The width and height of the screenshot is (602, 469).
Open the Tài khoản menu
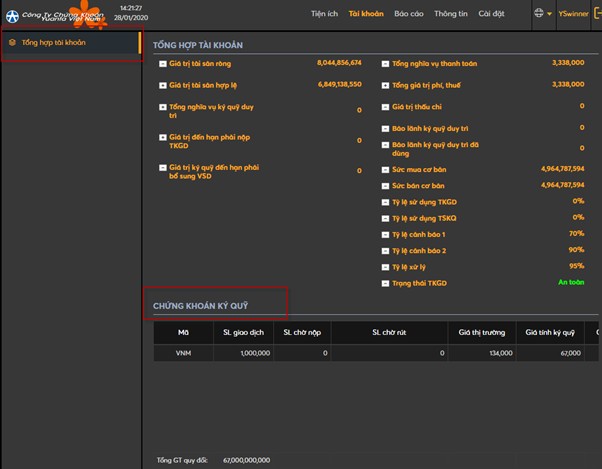click(x=366, y=14)
